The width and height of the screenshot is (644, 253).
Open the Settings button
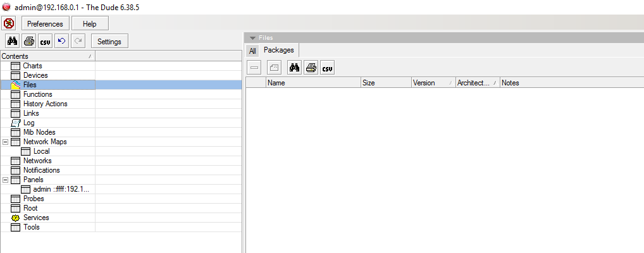[x=109, y=41]
